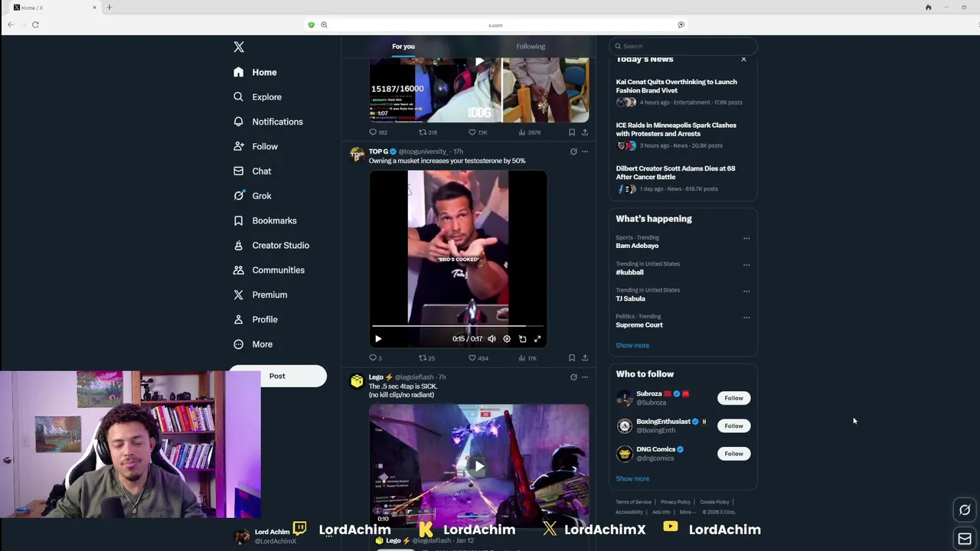Open options for Supreme Court trend
This screenshot has width=980, height=551.
(746, 317)
